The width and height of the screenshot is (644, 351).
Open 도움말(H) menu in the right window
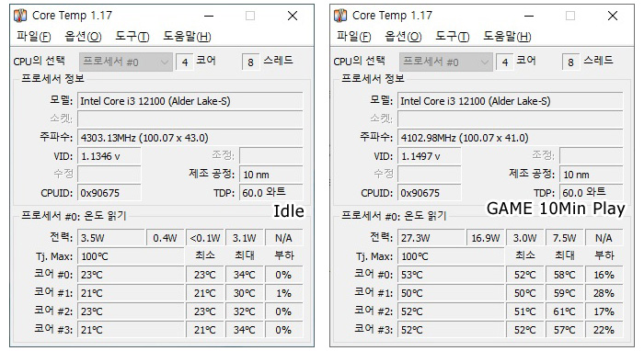pyautogui.click(x=507, y=37)
